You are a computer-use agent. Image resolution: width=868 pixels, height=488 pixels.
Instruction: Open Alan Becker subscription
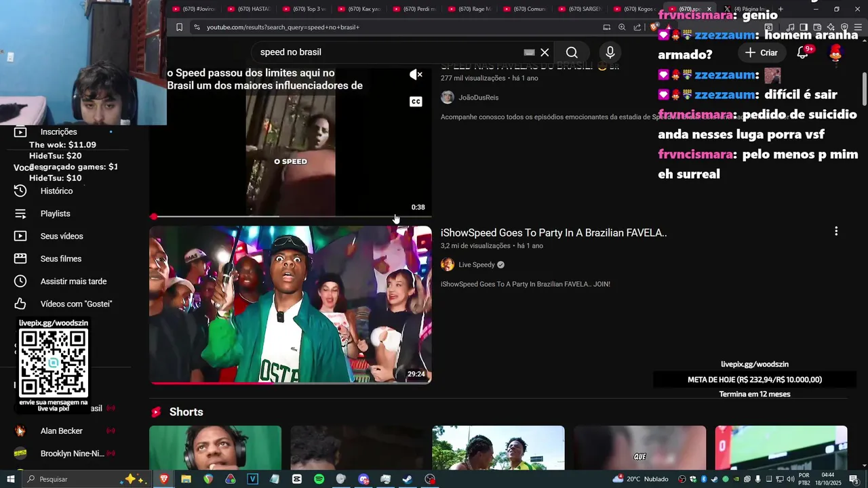[x=61, y=431]
